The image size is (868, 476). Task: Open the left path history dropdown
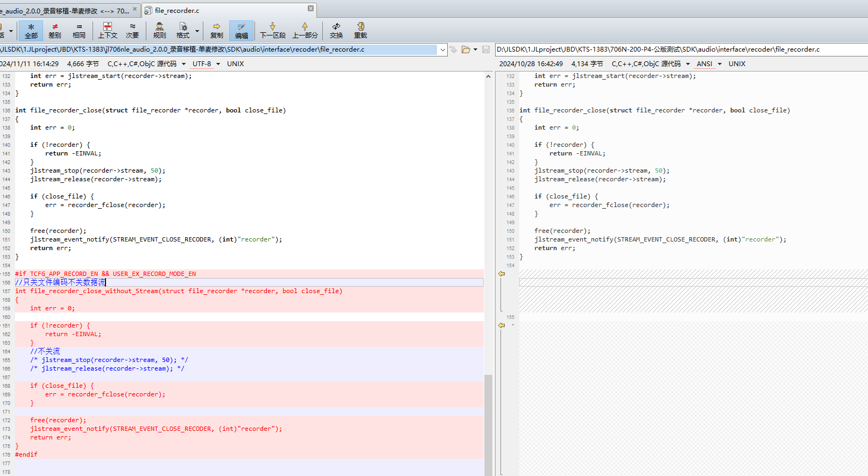coord(443,49)
